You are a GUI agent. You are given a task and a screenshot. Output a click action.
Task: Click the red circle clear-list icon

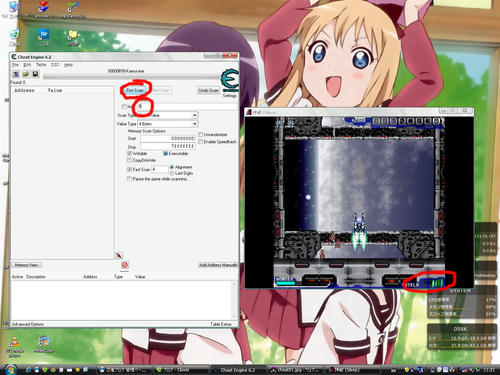coord(125,265)
